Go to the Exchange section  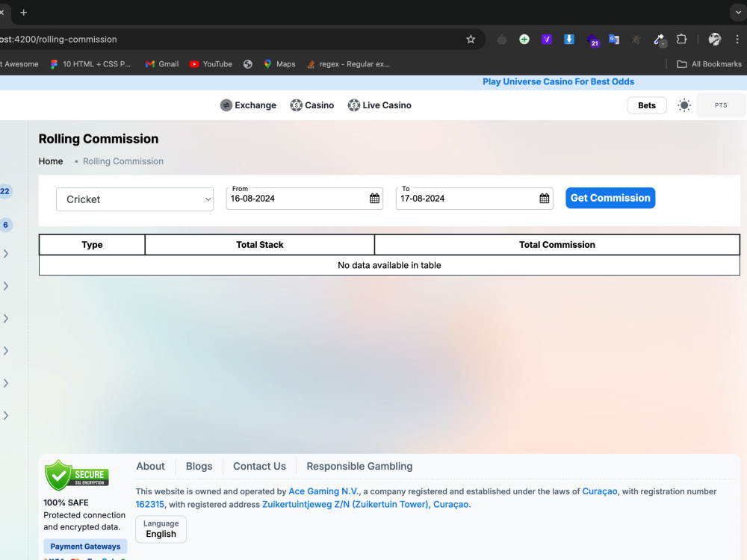point(248,105)
